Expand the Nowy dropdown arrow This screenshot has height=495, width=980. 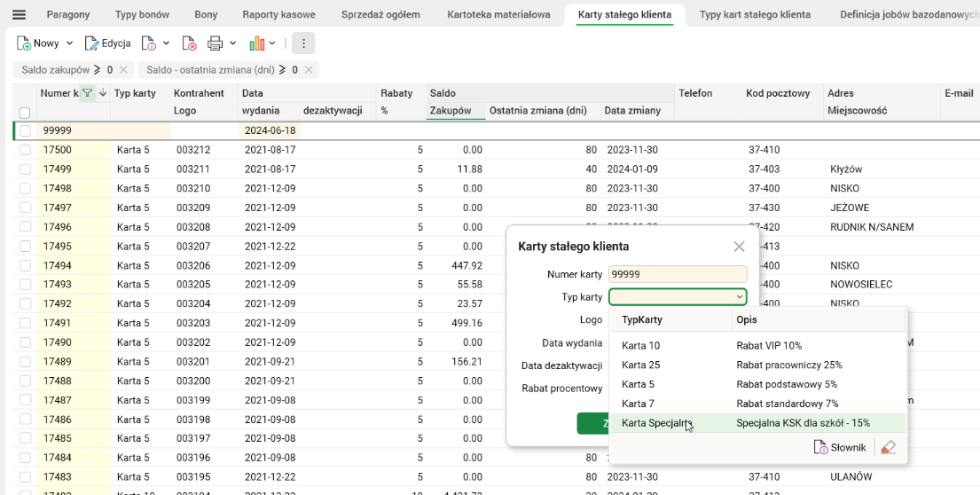[x=69, y=43]
